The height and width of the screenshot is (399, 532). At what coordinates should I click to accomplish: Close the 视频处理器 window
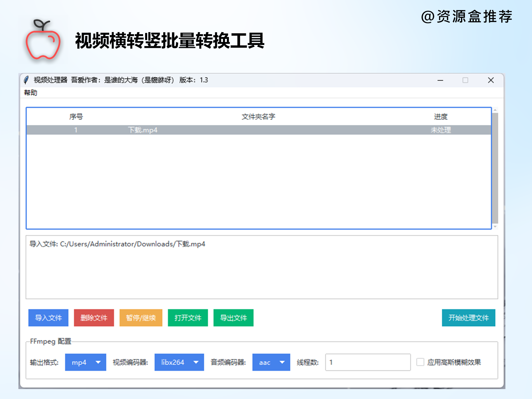(x=491, y=80)
